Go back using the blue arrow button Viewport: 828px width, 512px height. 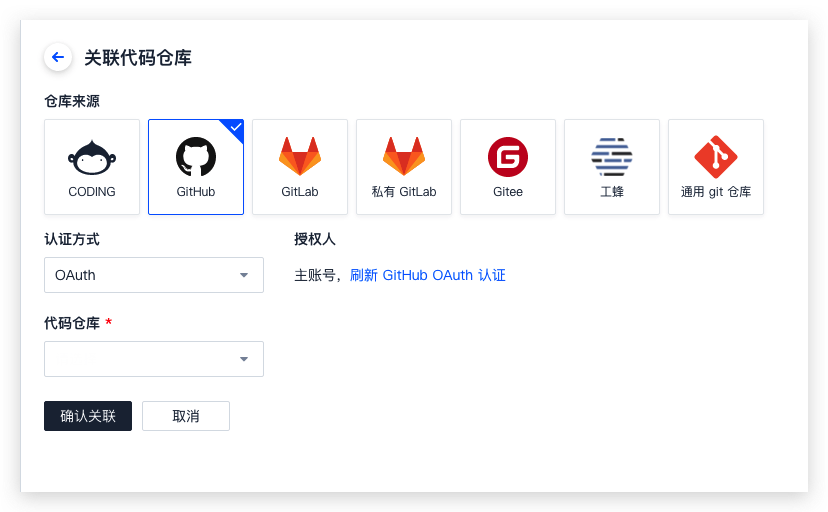coord(58,57)
